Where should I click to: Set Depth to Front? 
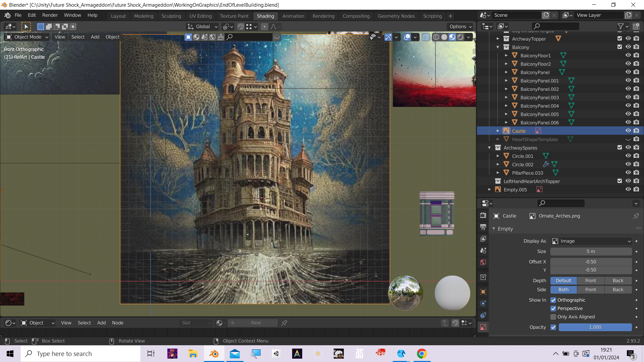point(591,281)
